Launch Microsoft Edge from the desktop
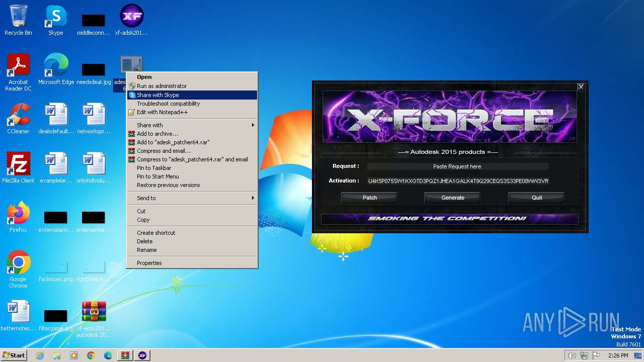This screenshot has width=644, height=362. pyautogui.click(x=56, y=69)
